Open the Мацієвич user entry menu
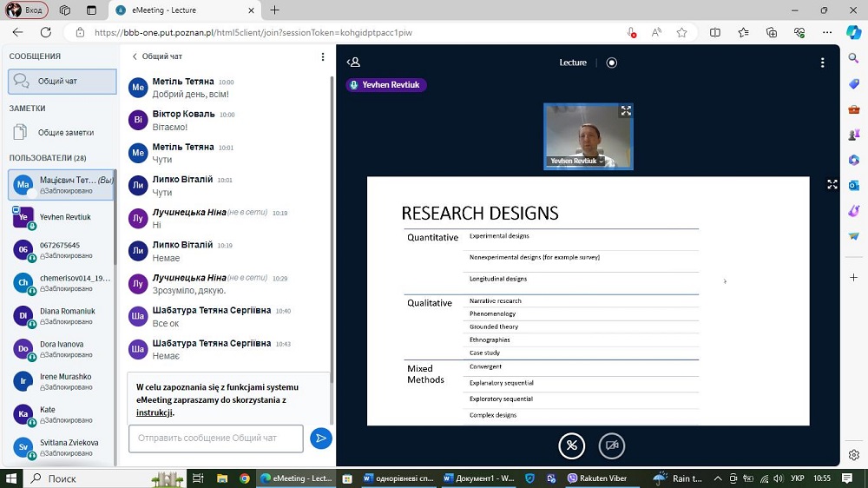The image size is (868, 488). coord(62,185)
